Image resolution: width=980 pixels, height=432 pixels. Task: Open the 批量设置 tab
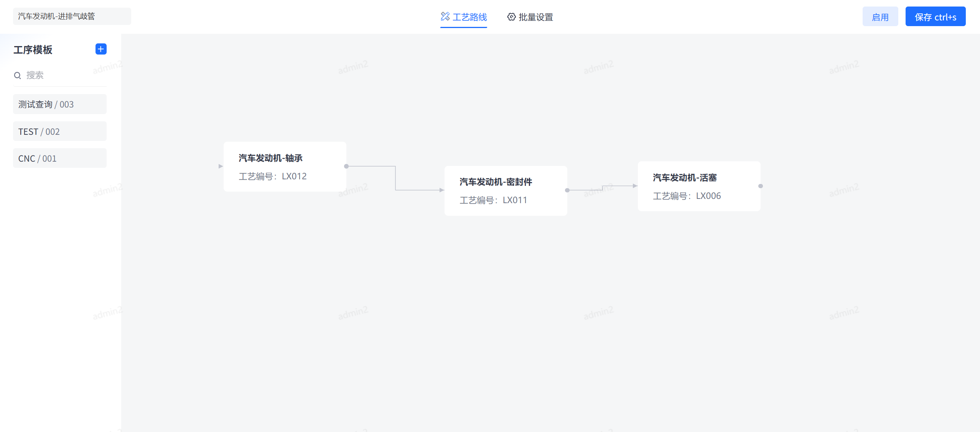point(535,17)
